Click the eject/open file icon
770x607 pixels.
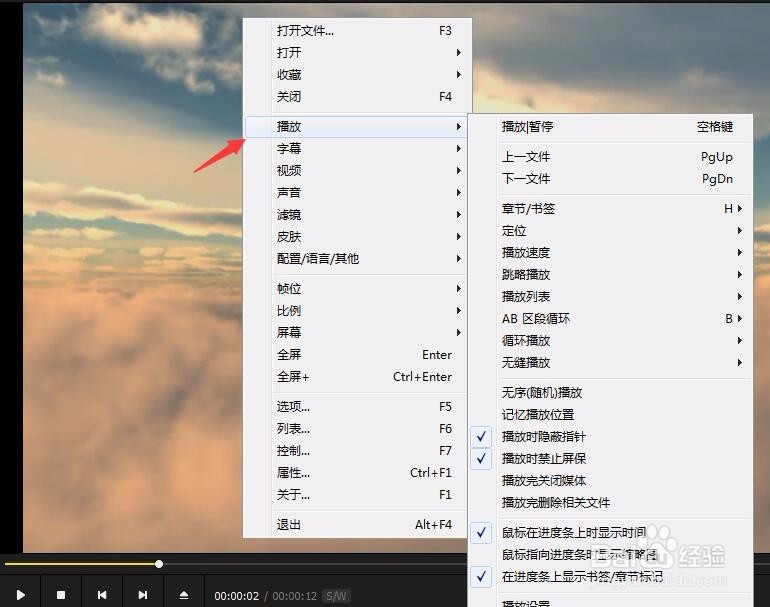tap(184, 595)
